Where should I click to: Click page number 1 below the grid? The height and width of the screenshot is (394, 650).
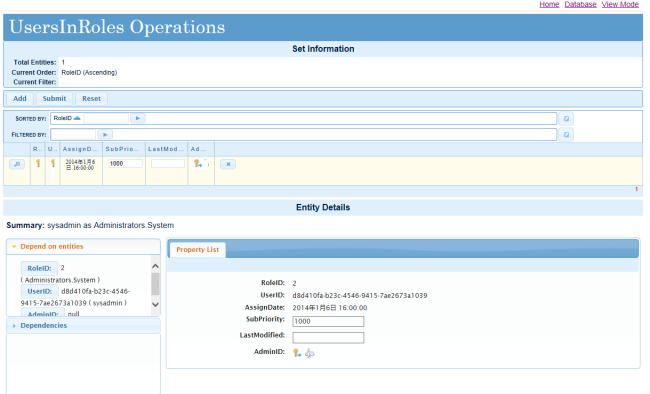636,189
